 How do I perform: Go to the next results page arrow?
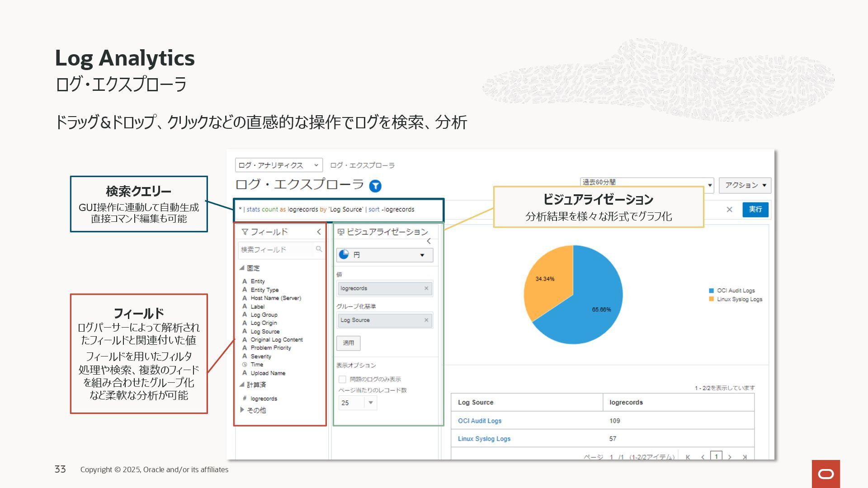click(x=730, y=457)
